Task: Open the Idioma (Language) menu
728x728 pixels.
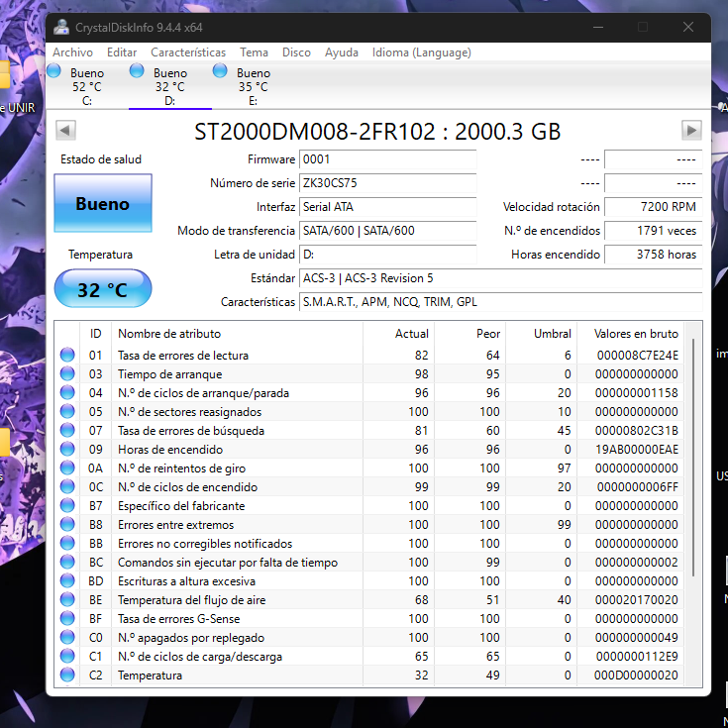Action: click(x=422, y=52)
